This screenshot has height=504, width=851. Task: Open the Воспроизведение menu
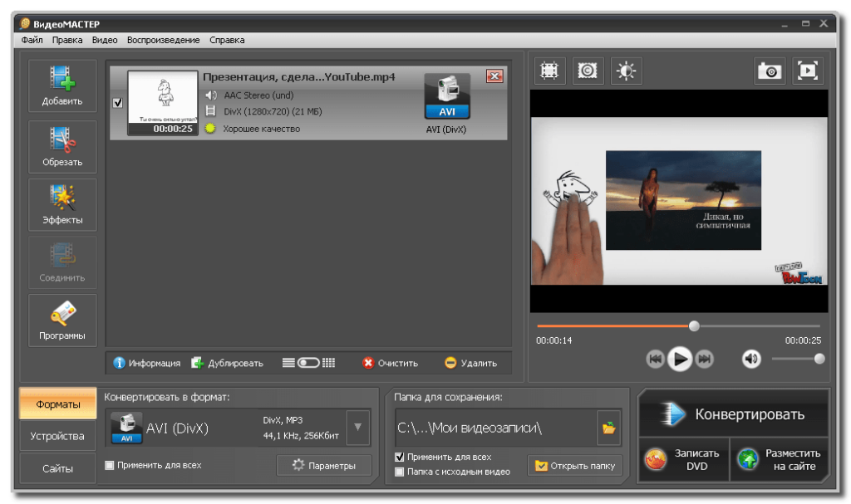click(x=164, y=40)
